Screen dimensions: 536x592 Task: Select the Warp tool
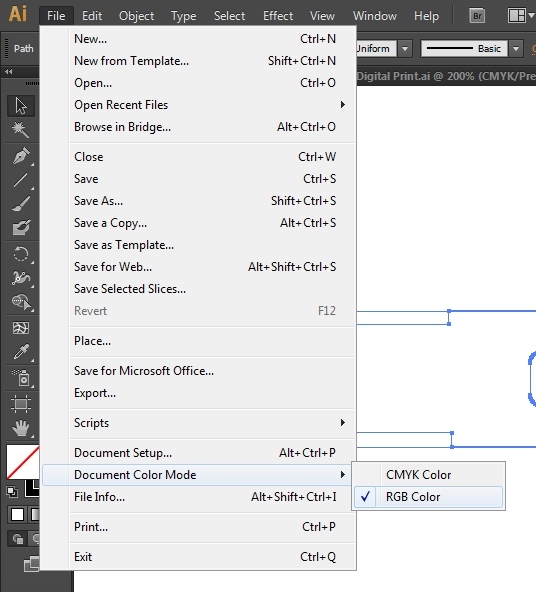point(21,278)
